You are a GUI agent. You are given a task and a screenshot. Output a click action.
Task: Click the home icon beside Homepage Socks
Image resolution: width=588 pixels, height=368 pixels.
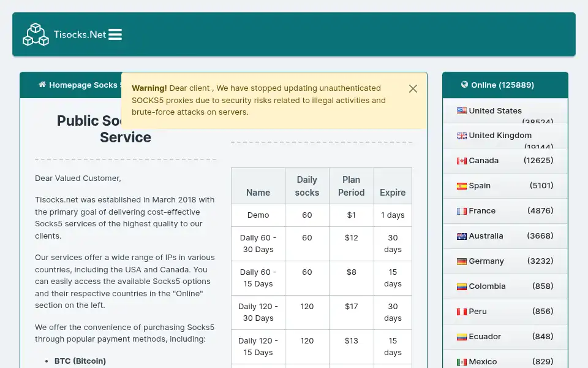coord(42,85)
